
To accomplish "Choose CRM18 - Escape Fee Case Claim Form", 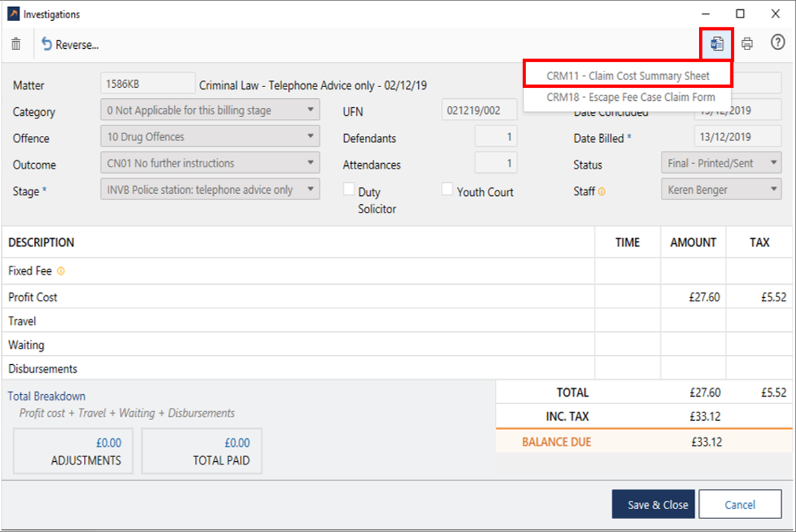I will tap(630, 97).
